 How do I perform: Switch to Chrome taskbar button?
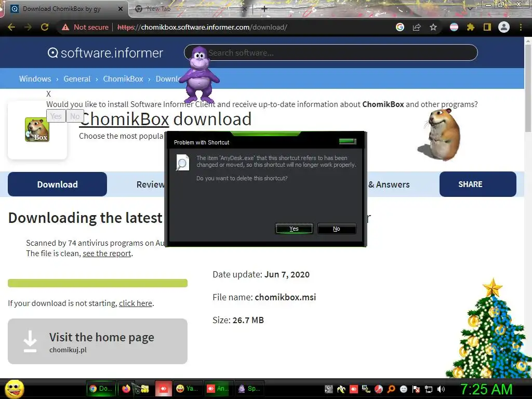[x=101, y=389]
